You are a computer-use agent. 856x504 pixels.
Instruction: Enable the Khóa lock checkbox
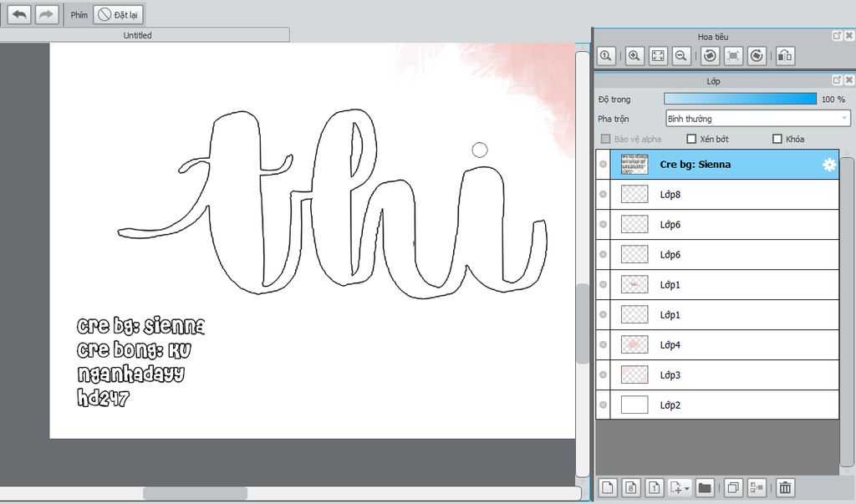pyautogui.click(x=777, y=140)
